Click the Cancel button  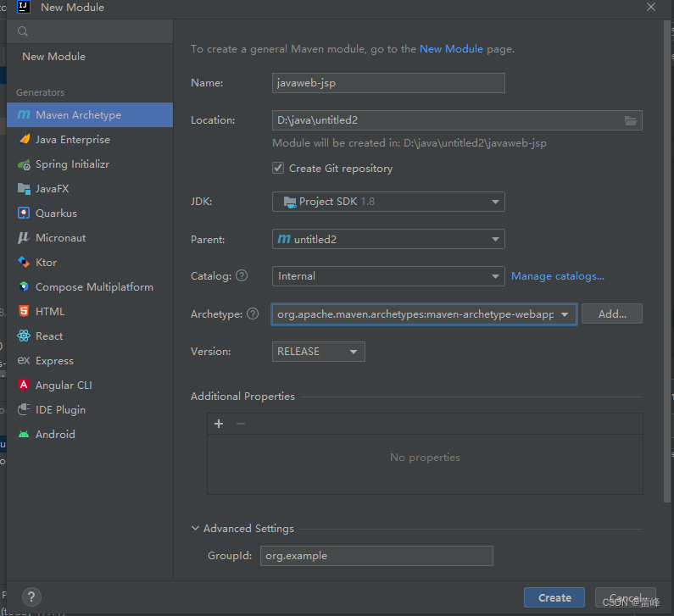626,597
